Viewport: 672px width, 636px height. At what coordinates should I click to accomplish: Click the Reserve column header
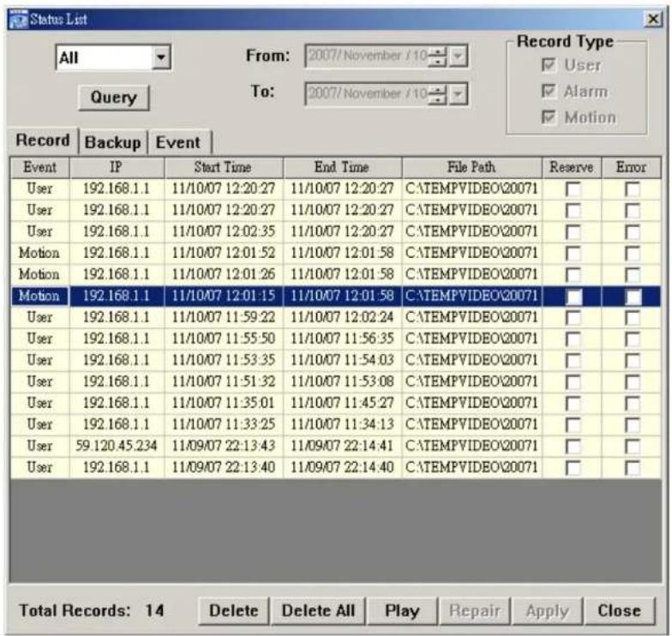tap(572, 167)
